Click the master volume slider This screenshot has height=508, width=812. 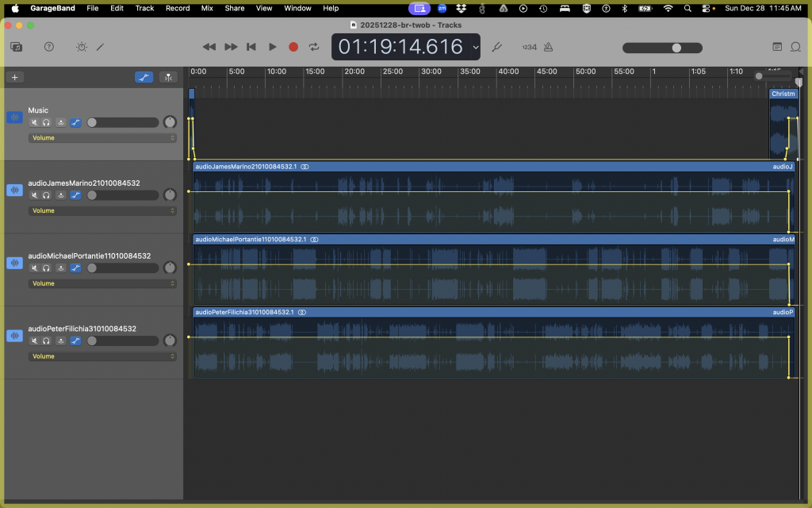coord(662,48)
